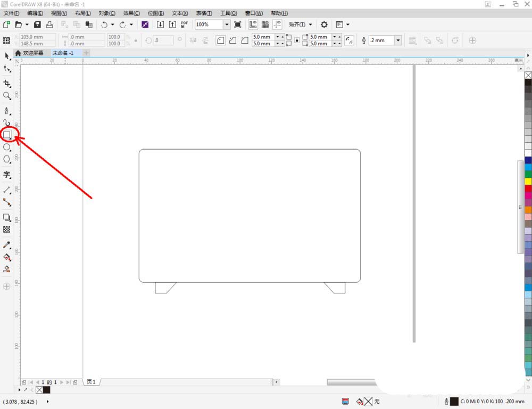Open the 对象(C) menu
532x409 pixels.
(x=107, y=13)
